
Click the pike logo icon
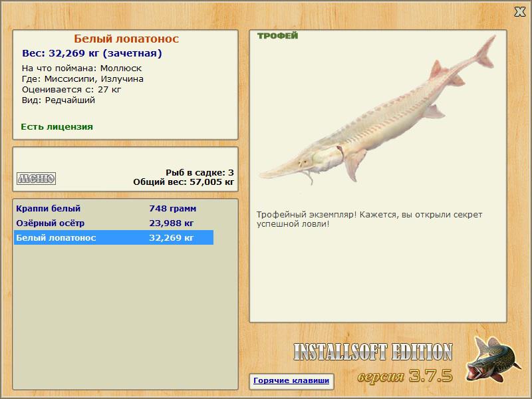pos(493,359)
